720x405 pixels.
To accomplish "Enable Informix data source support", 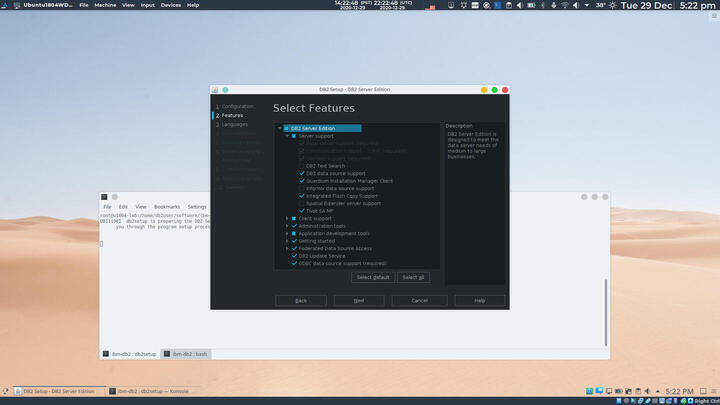I will (x=302, y=188).
